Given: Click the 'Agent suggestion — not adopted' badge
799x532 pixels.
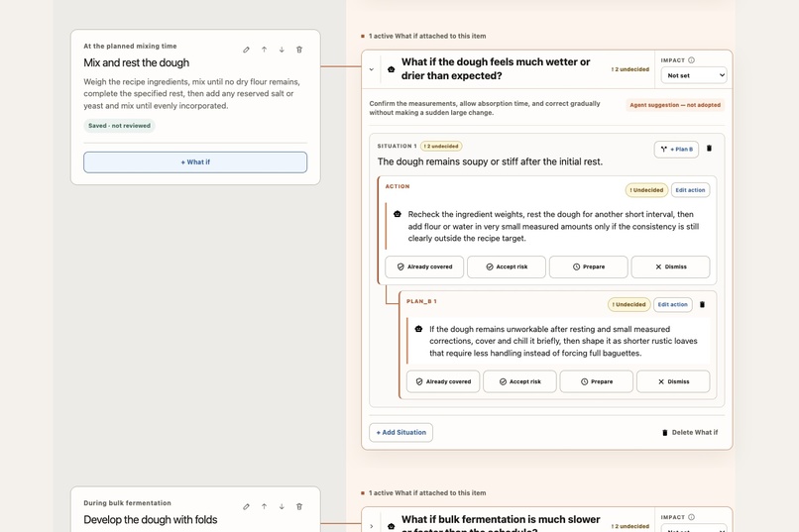Looking at the screenshot, I should pyautogui.click(x=675, y=105).
